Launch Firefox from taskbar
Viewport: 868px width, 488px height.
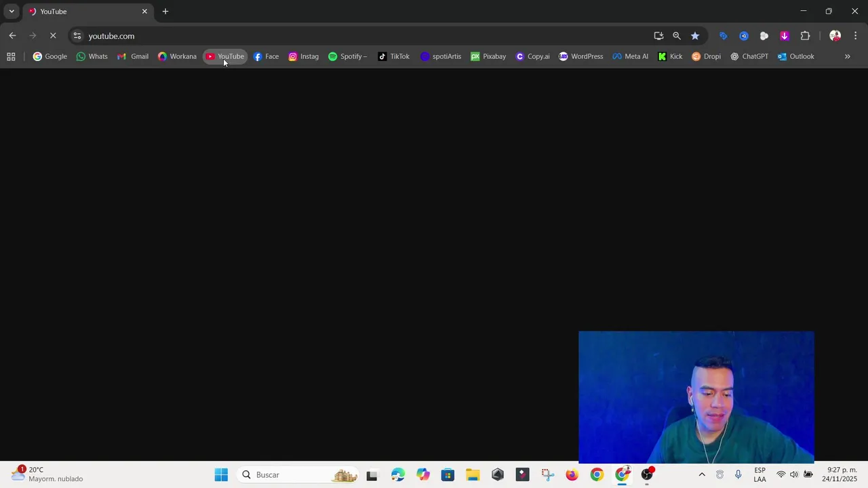point(572,475)
